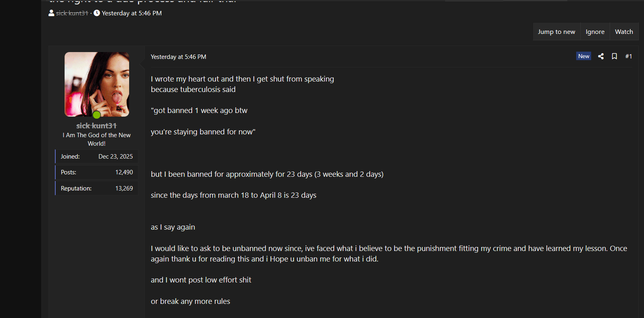Screen dimensions: 644x318
Task: Click the Joined date Dec 23, 2025
Action: pyautogui.click(x=115, y=157)
